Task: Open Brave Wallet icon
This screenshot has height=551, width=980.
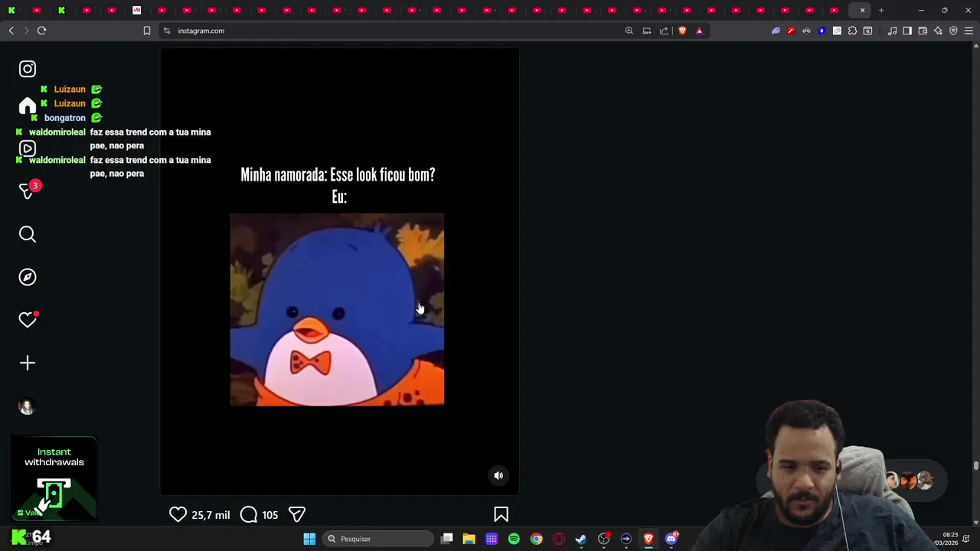Action: (x=923, y=31)
